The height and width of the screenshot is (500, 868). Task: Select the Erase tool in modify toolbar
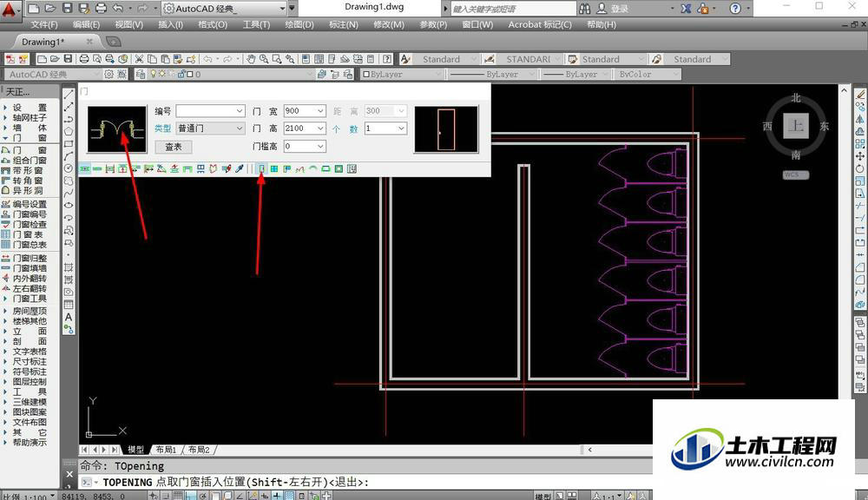pos(859,95)
